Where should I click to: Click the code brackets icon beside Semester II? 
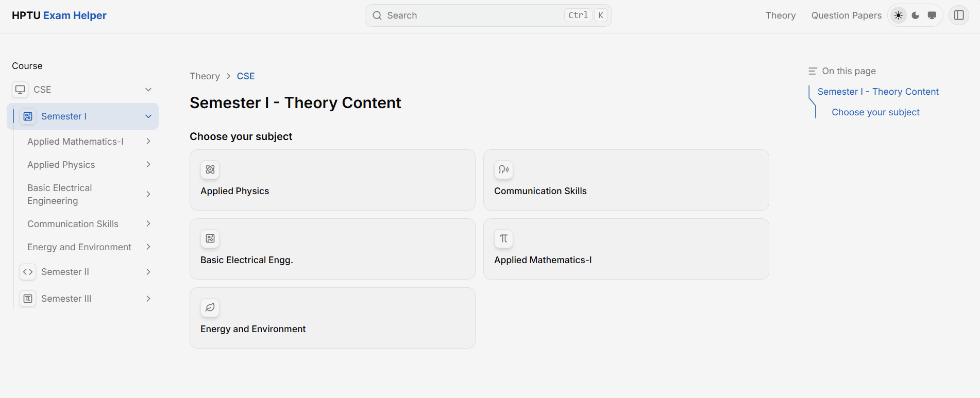(28, 272)
